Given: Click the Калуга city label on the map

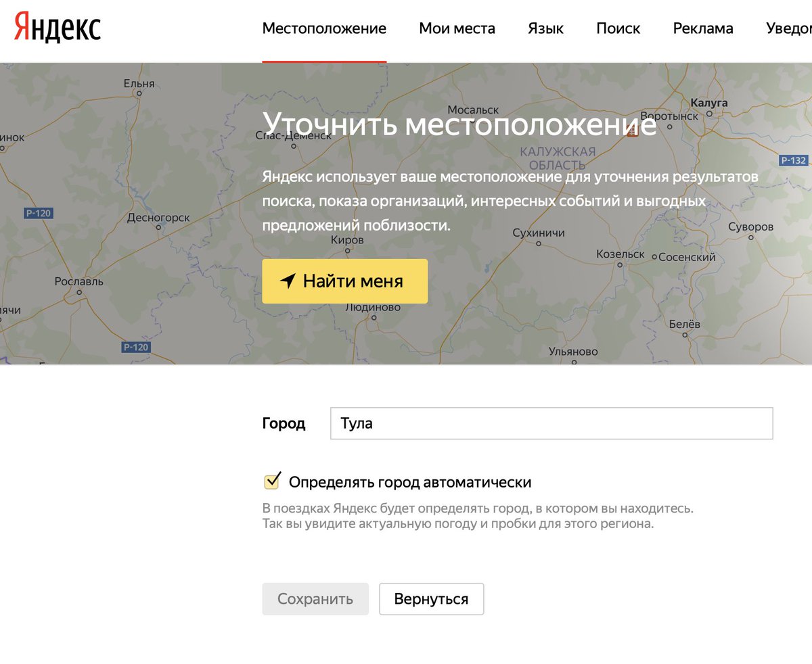Looking at the screenshot, I should pyautogui.click(x=708, y=103).
